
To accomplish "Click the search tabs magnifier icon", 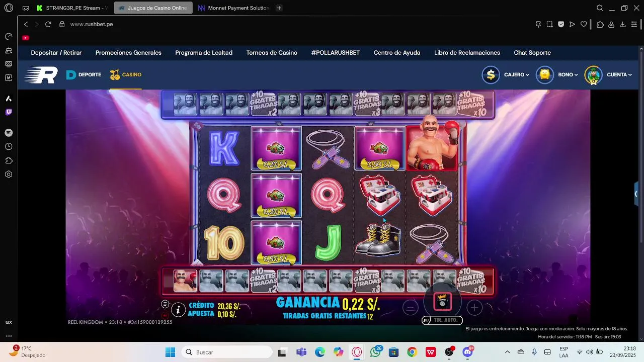I will pos(600,8).
